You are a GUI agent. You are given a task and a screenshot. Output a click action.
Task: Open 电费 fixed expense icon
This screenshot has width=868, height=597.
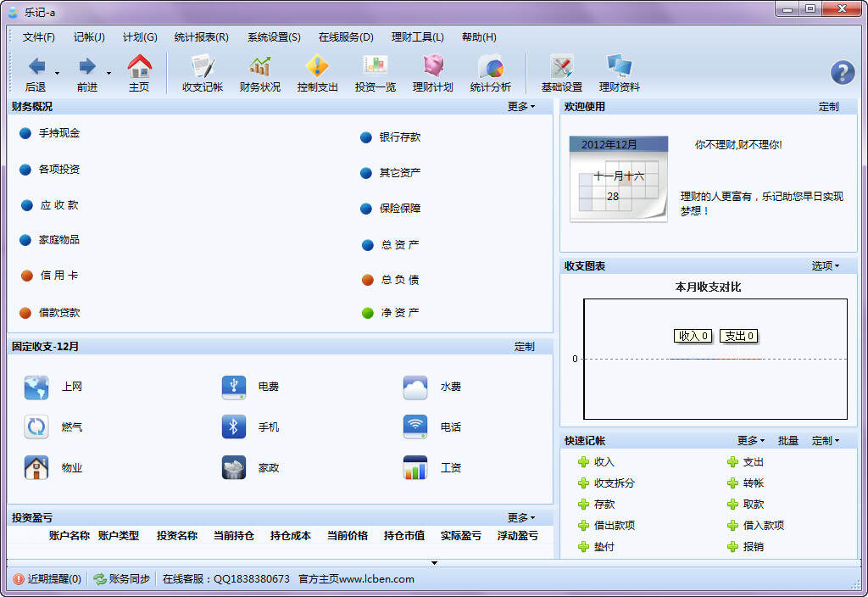pos(234,387)
